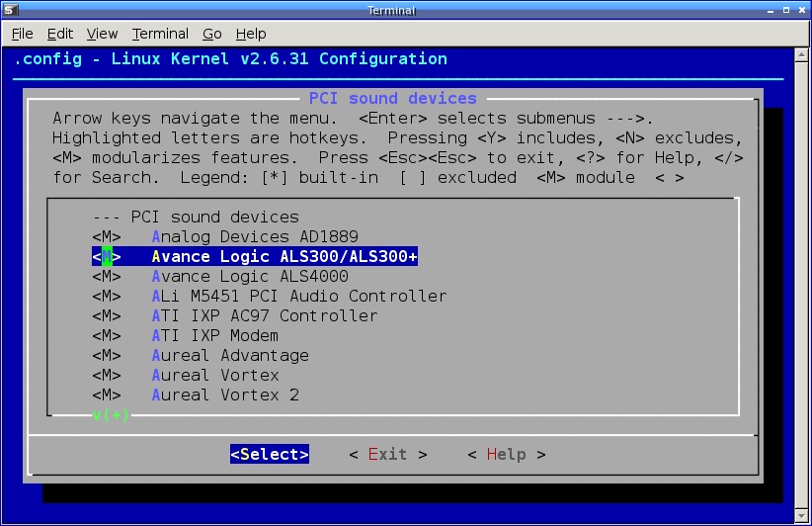
Task: Select ALi M5451 PCI Audio Controller entry
Action: pyautogui.click(x=299, y=296)
